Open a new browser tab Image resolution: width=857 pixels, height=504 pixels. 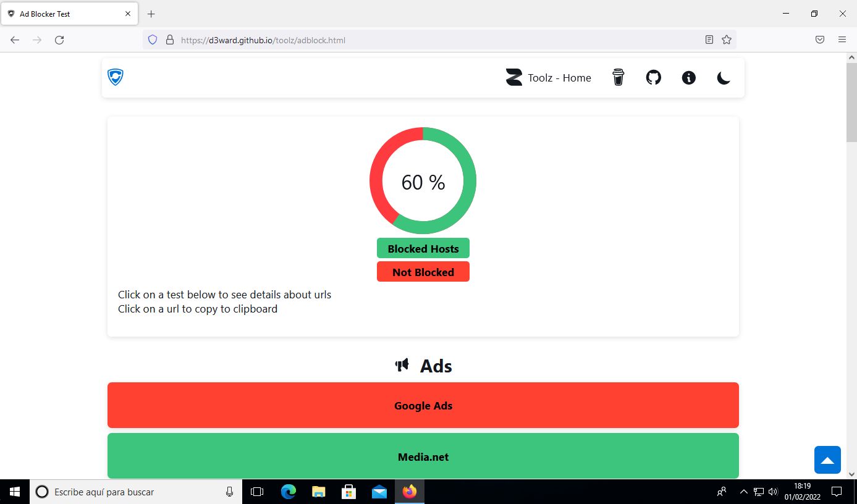point(151,14)
